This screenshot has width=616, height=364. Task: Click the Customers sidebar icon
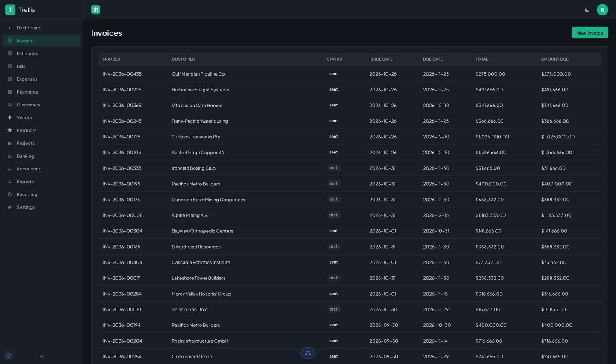tap(9, 105)
